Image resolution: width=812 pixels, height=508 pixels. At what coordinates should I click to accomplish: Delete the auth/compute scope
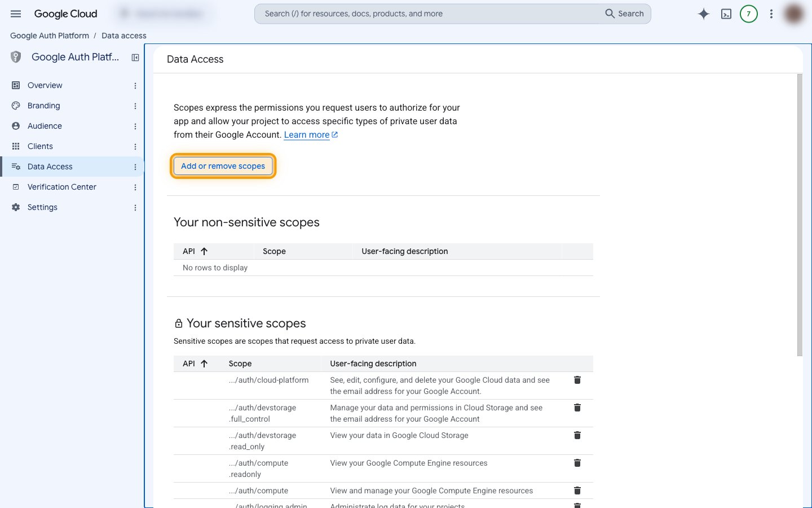(x=577, y=491)
